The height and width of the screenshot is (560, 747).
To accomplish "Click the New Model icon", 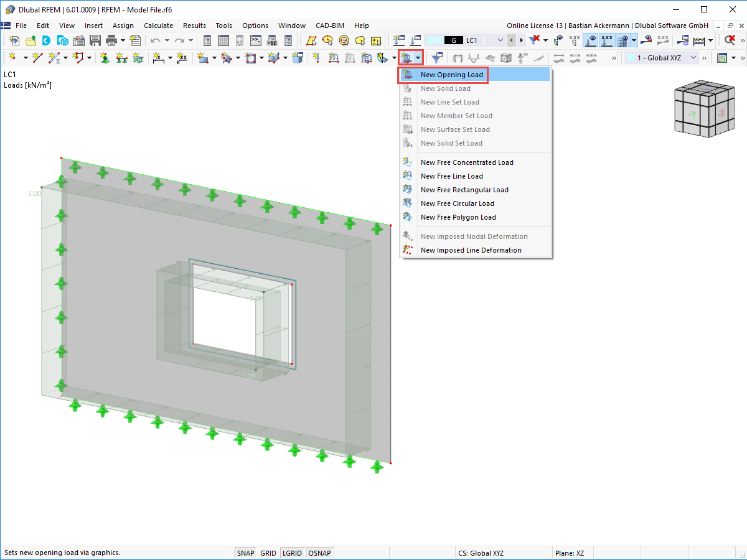I will [x=14, y=40].
